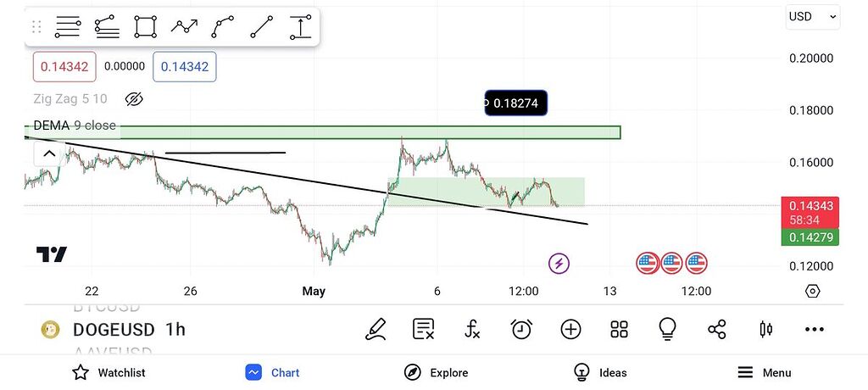This screenshot has width=868, height=390.
Task: Open chart settings hexagon icon
Action: [x=812, y=291]
